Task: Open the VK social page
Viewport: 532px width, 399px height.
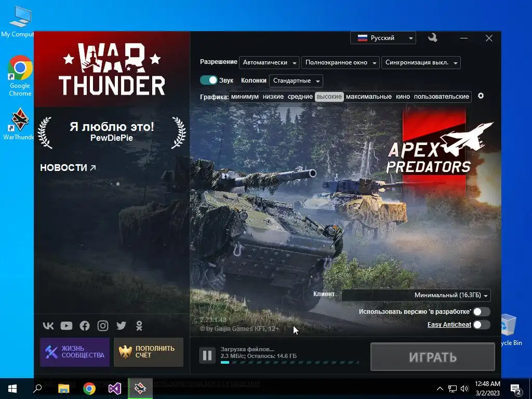Action: tap(48, 326)
